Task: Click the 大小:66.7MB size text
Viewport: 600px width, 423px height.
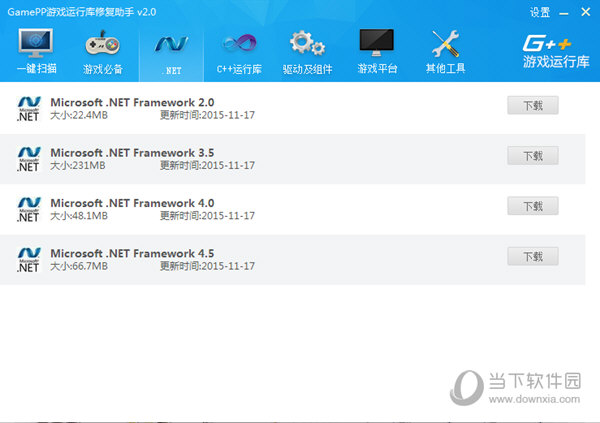Action: [x=79, y=266]
